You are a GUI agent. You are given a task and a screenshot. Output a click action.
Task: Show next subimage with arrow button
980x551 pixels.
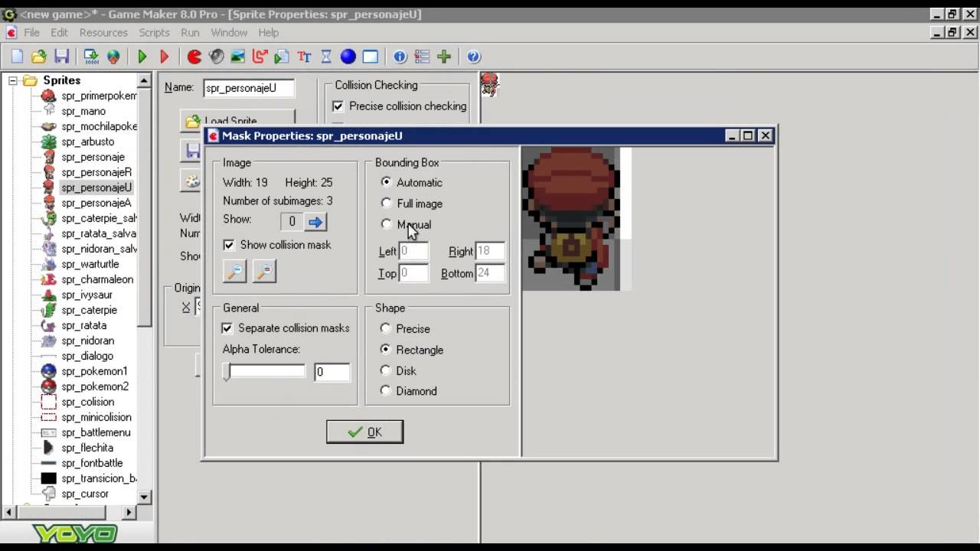tap(315, 222)
